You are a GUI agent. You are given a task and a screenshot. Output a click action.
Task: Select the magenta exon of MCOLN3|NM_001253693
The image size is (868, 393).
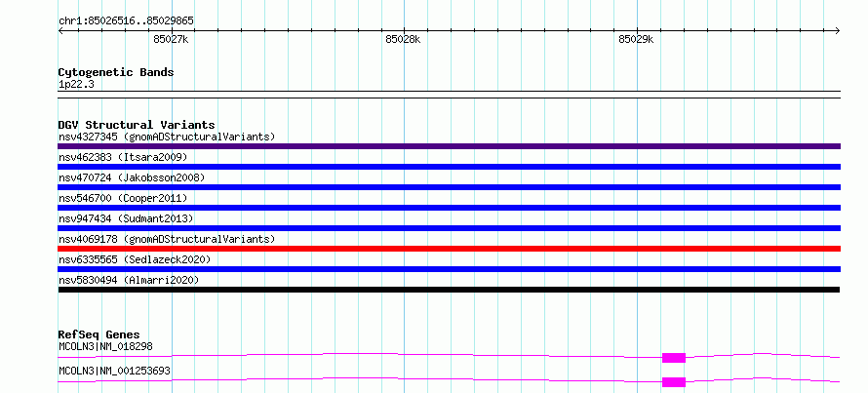[674, 382]
